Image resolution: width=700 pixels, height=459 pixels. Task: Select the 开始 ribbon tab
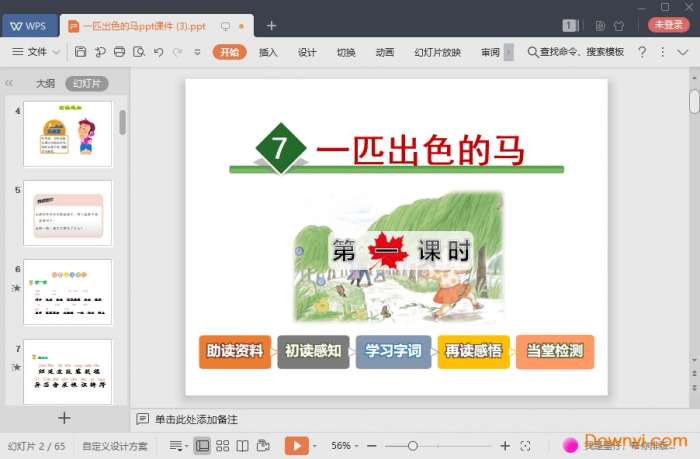click(x=229, y=52)
